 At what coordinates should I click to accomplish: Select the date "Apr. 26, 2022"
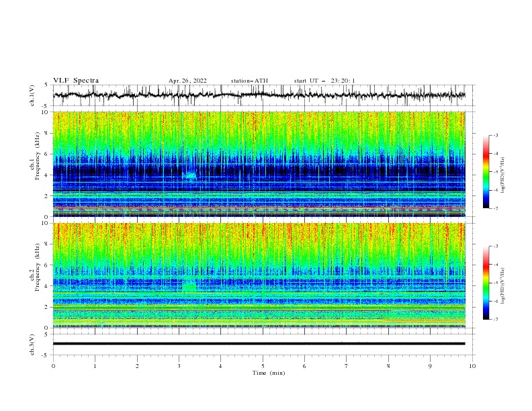click(x=187, y=81)
